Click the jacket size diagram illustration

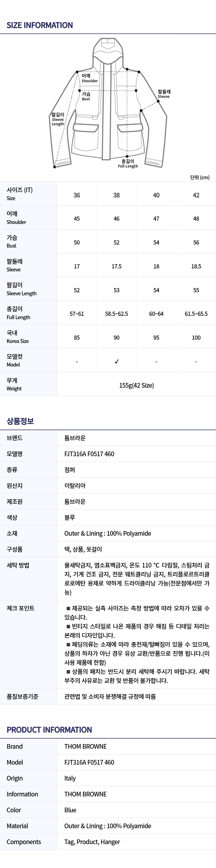click(x=108, y=103)
